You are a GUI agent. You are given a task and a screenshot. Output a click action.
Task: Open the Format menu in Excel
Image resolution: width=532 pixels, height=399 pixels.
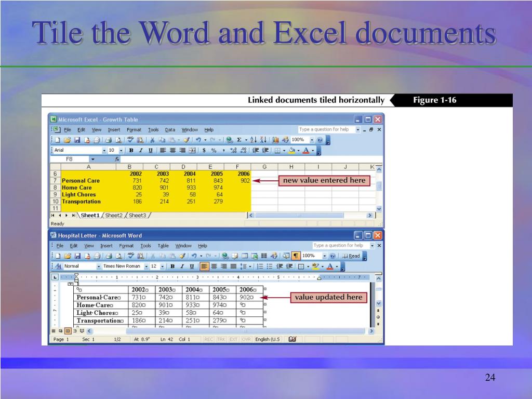[134, 129]
